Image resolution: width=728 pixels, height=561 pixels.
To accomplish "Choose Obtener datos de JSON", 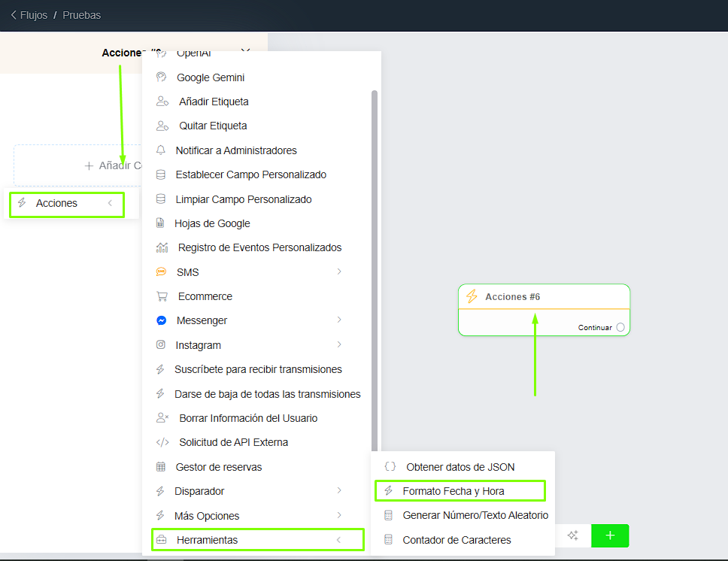I will 460,467.
